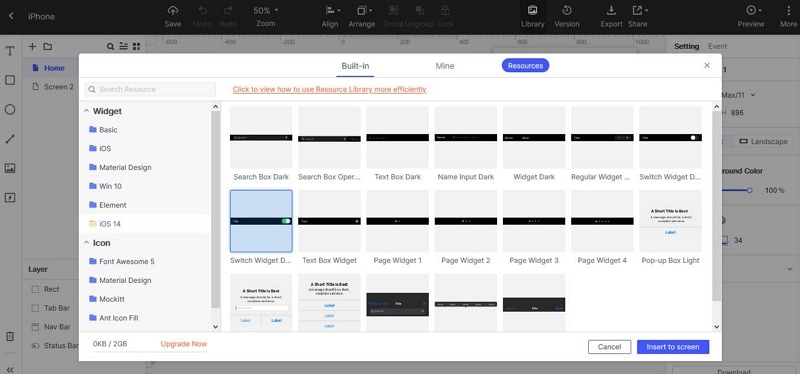Viewport: 800px width, 374px height.
Task: Launch Preview from the top toolbar
Action: 753,11
